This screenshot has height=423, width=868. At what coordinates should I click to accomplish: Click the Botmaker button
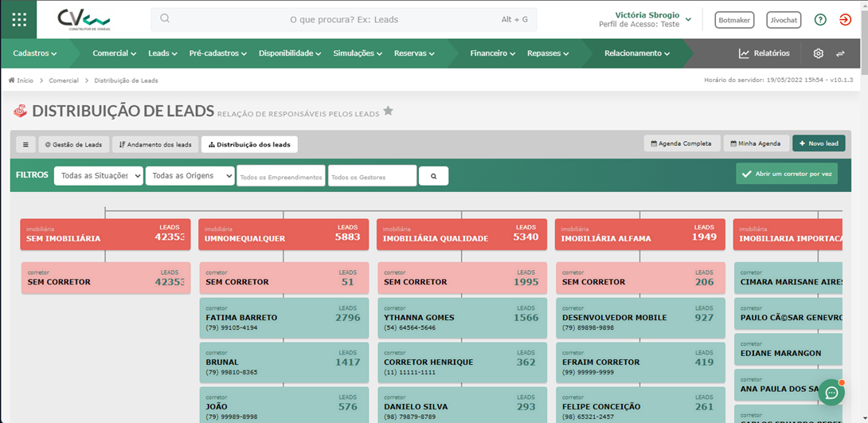pyautogui.click(x=734, y=20)
